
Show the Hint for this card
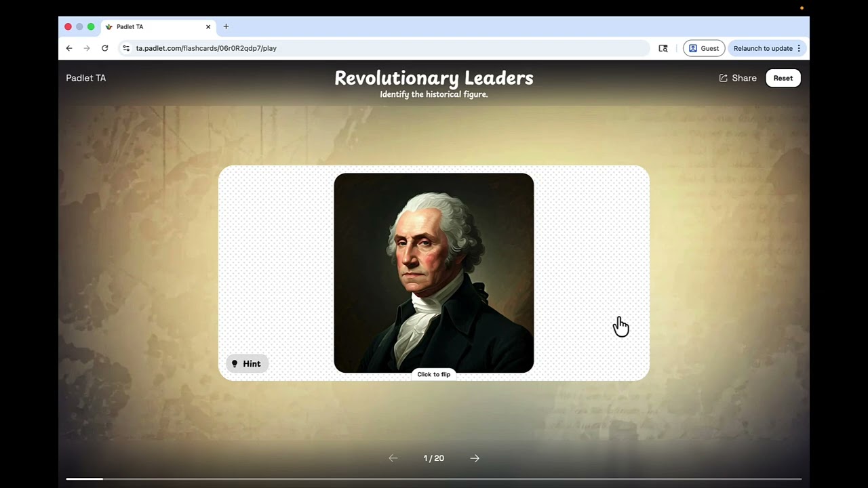(247, 363)
